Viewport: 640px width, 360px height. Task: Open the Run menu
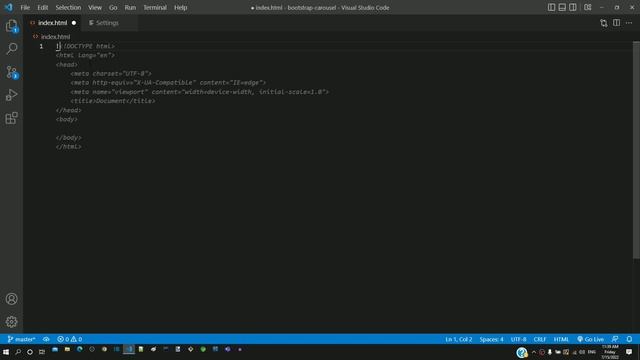(130, 7)
